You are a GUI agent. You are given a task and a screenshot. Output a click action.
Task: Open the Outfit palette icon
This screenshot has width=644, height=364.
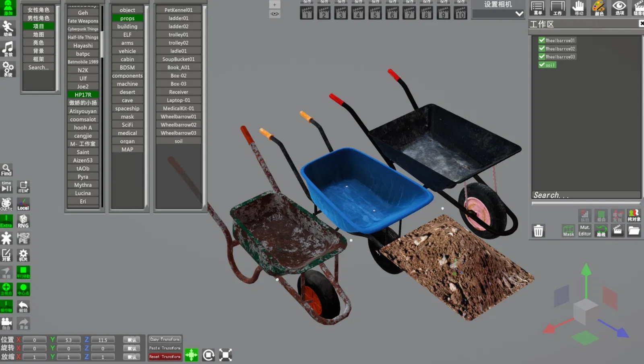(6, 204)
